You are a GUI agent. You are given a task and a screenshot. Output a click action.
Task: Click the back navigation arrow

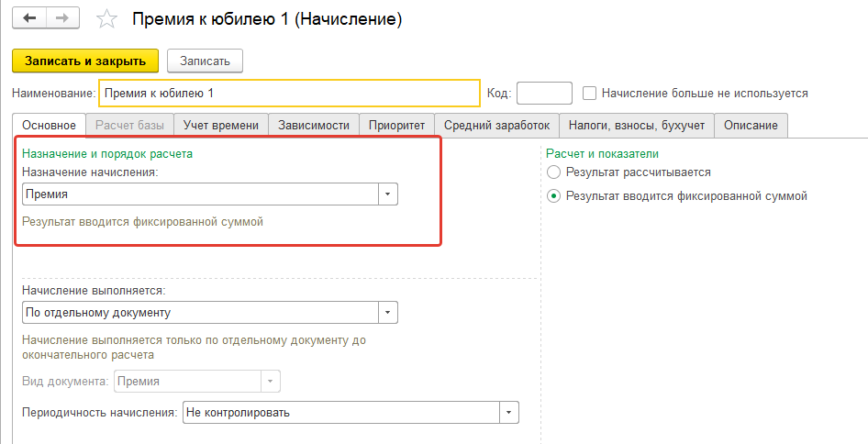[30, 18]
